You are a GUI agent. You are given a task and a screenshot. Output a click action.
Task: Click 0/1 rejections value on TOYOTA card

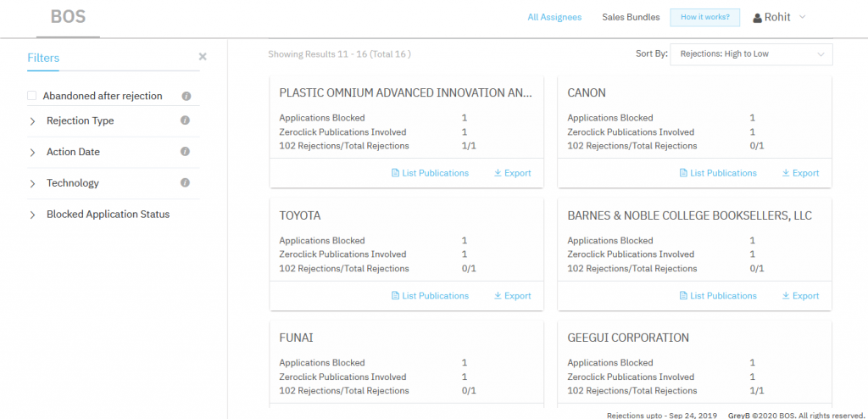[469, 268]
